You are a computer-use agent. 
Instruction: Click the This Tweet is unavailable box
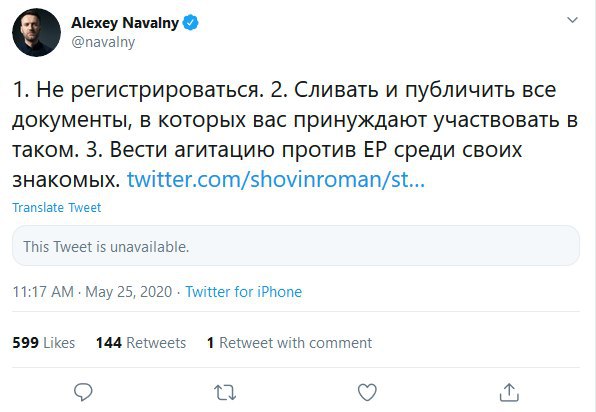[296, 246]
